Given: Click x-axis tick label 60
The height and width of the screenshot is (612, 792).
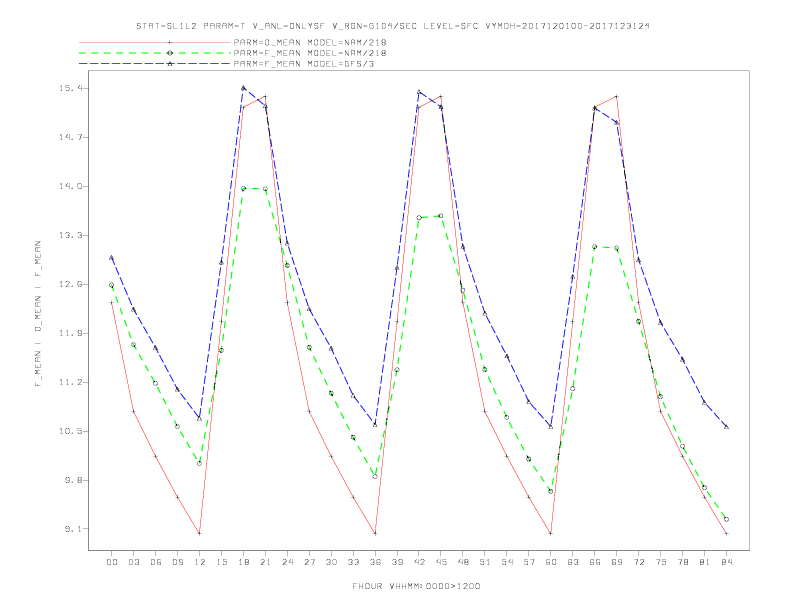Looking at the screenshot, I should click(x=551, y=562).
